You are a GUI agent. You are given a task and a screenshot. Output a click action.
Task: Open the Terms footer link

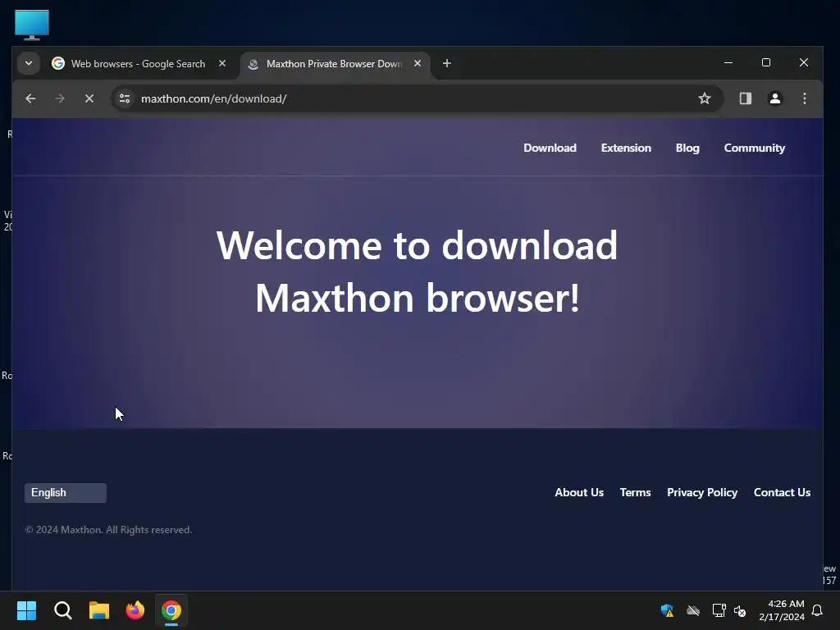tap(636, 492)
